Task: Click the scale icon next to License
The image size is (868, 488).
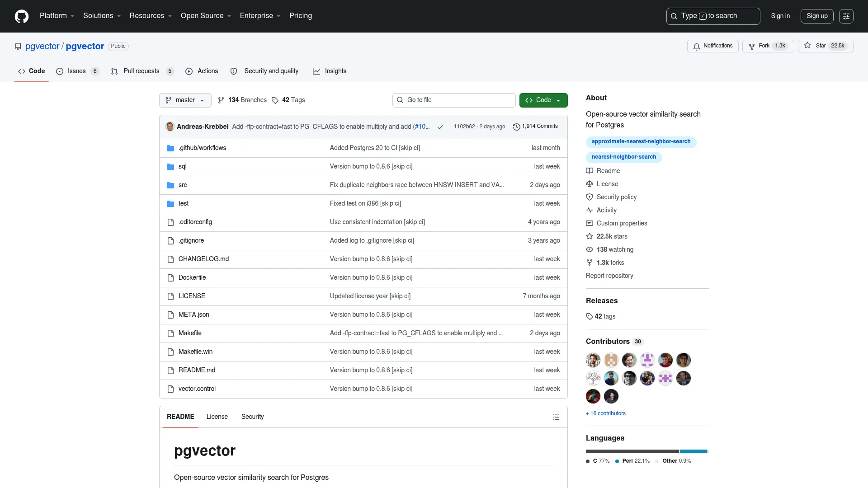Action: (590, 184)
